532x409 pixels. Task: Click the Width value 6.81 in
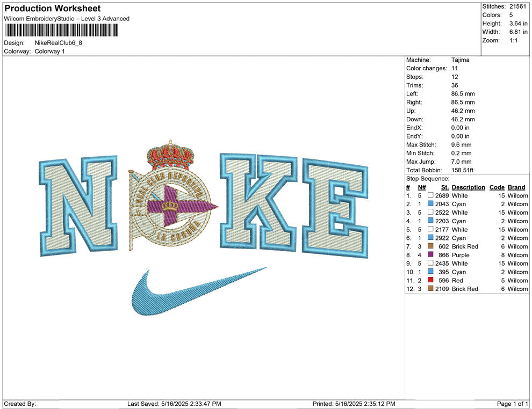519,32
